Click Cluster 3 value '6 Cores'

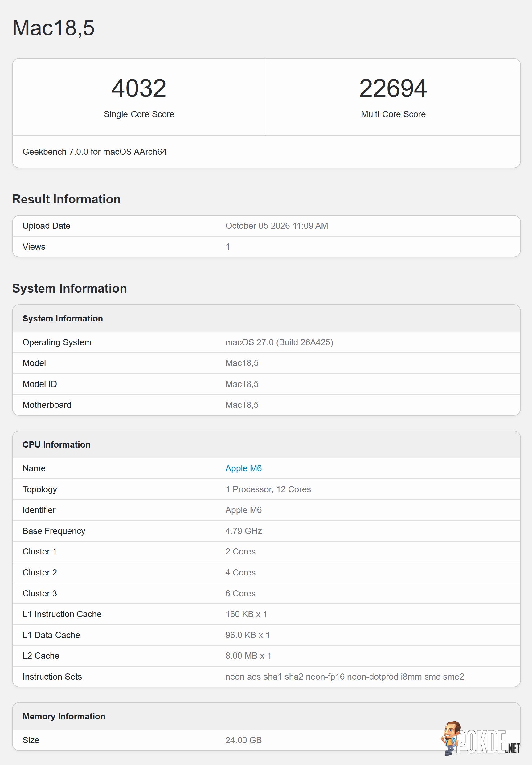240,593
